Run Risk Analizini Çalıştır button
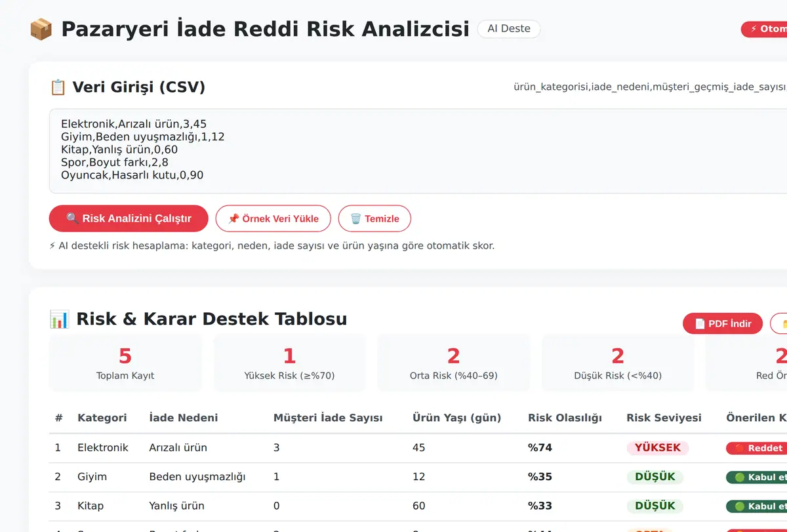Image resolution: width=787 pixels, height=532 pixels. 129,218
